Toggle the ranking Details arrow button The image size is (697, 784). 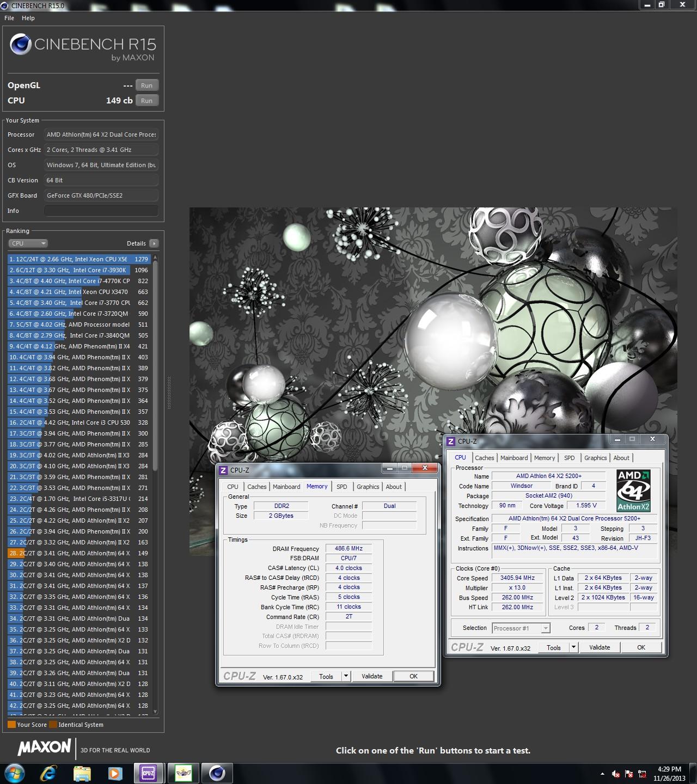154,243
